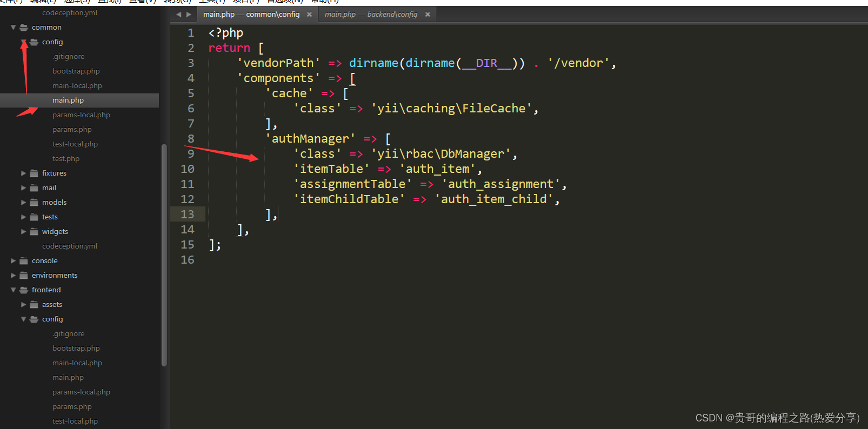Viewport: 868px width, 429px height.
Task: Expand the fixtures folder arrow
Action: click(23, 173)
